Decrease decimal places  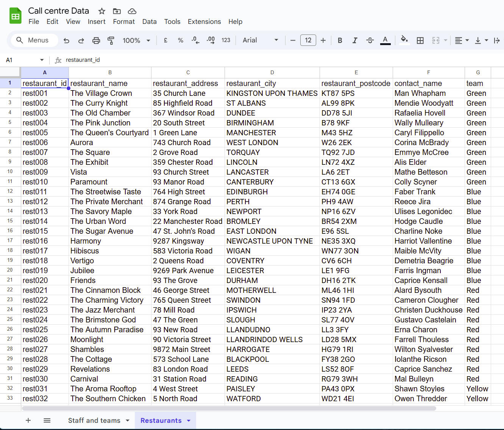tap(195, 40)
